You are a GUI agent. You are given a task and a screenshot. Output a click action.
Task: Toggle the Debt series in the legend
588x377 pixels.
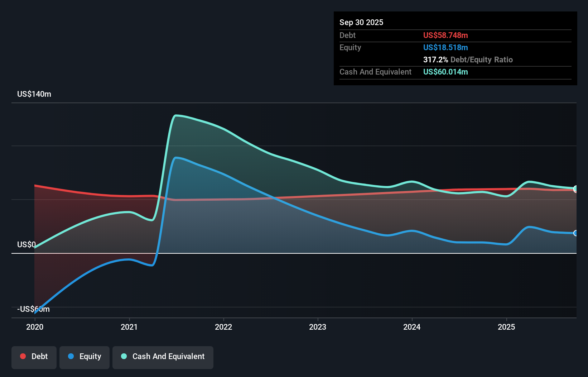point(34,357)
